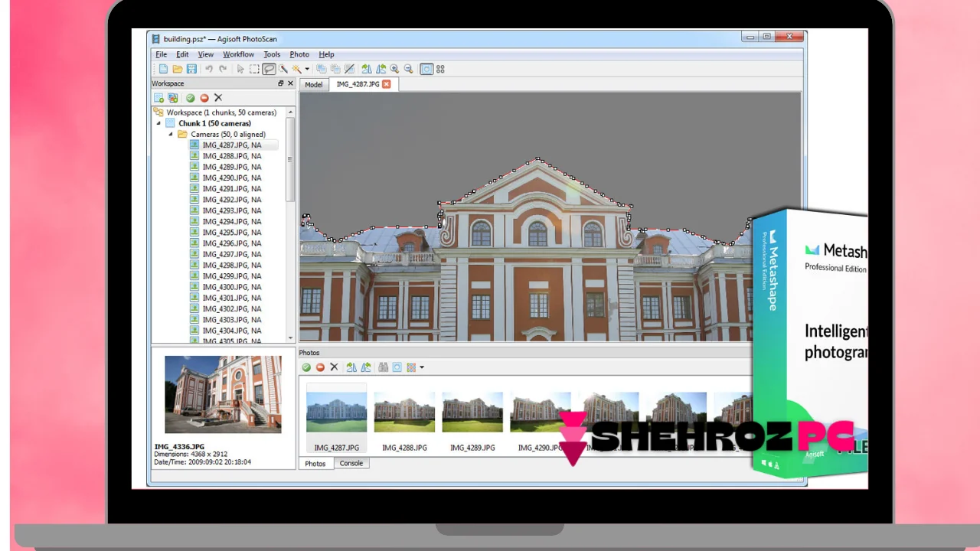Switch to the Photos tab at bottom
The width and height of the screenshot is (980, 551).
tap(315, 464)
